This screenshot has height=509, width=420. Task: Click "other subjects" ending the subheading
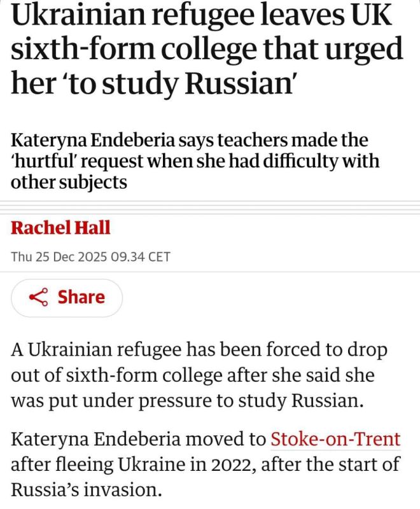coord(69,181)
